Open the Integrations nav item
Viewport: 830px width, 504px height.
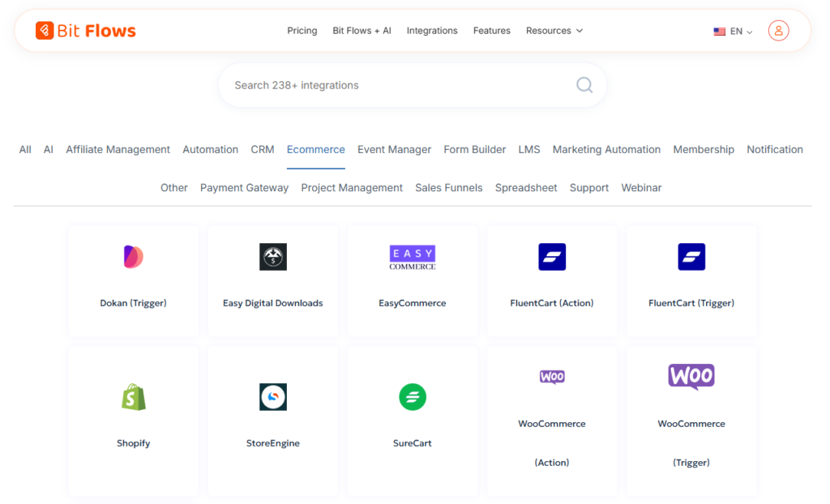pos(432,31)
